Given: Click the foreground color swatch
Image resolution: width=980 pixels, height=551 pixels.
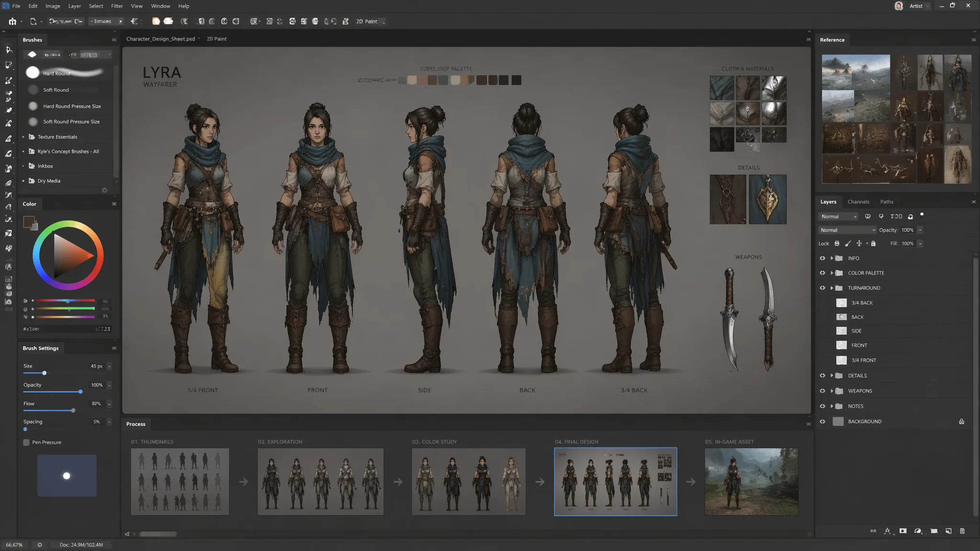Looking at the screenshot, I should pos(29,221).
